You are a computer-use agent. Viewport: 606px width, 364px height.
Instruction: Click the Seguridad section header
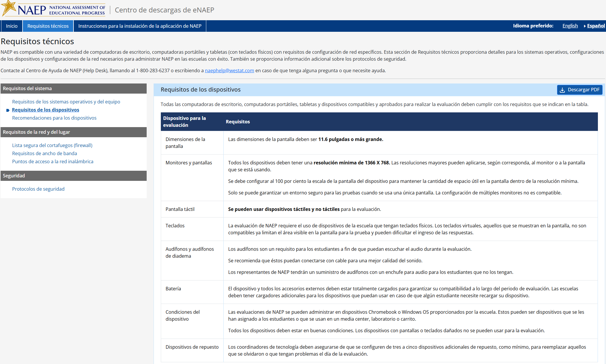pyautogui.click(x=73, y=176)
